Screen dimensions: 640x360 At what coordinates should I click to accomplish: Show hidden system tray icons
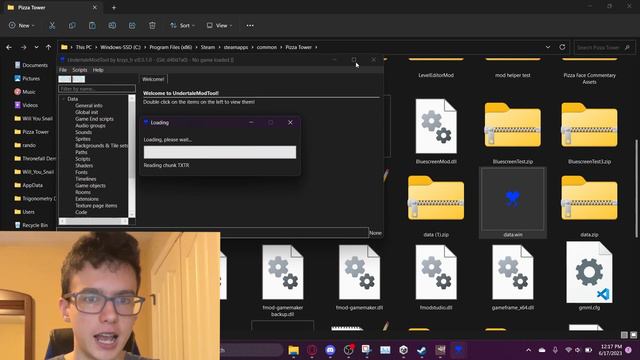[528, 350]
